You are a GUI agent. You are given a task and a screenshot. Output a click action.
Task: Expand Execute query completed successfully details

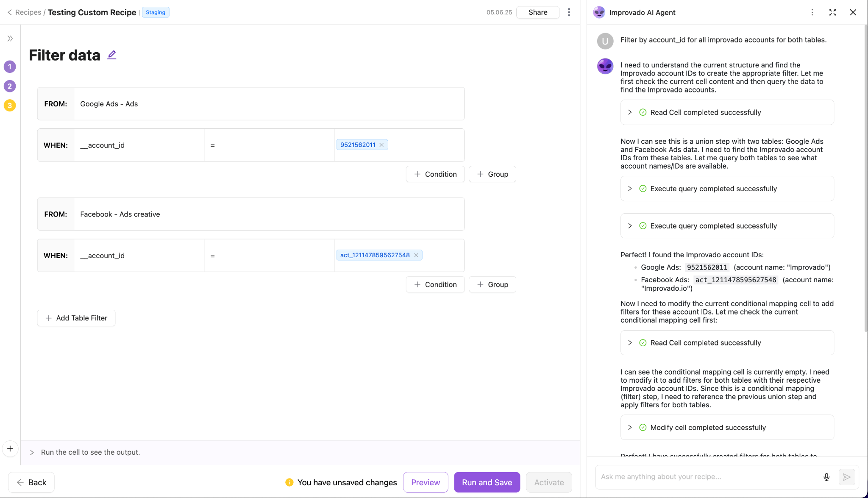[630, 188]
